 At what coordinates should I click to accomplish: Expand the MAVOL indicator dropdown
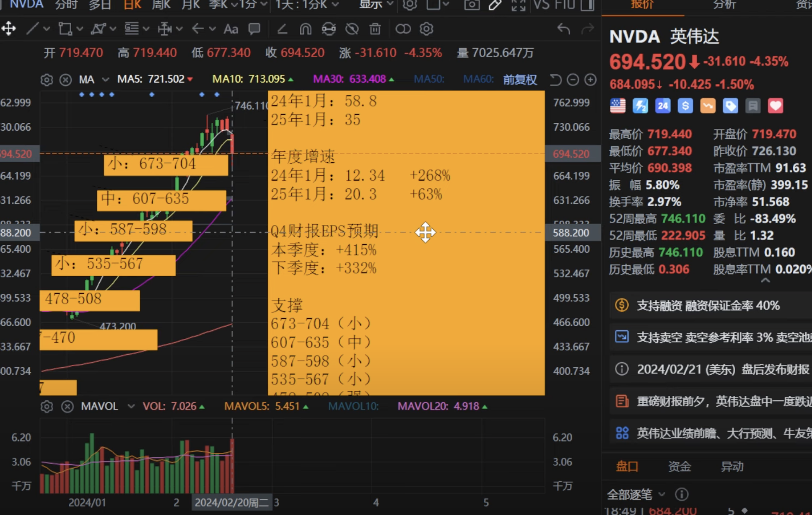(x=131, y=406)
